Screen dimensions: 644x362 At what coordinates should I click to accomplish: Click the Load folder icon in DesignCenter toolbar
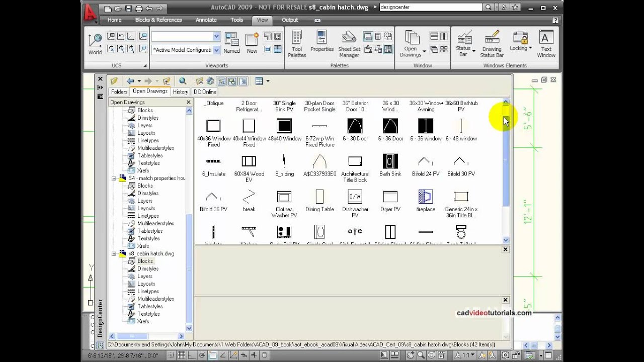[x=114, y=81]
